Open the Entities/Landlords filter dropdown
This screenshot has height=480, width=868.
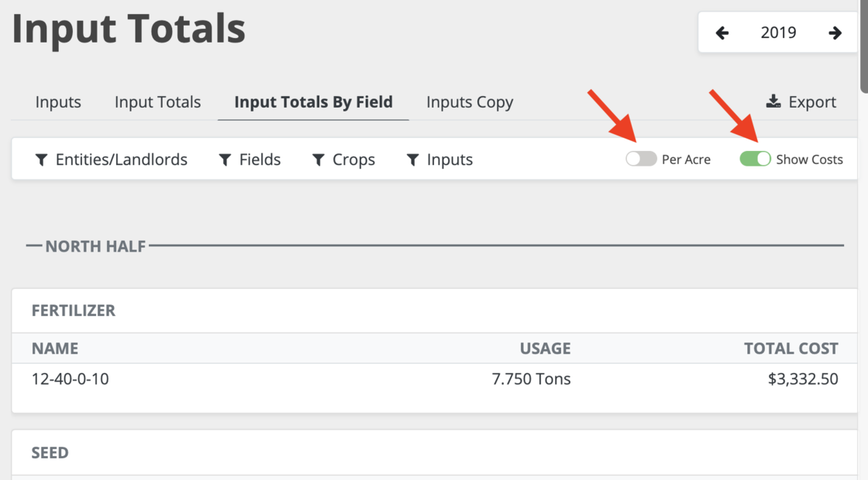click(x=121, y=160)
